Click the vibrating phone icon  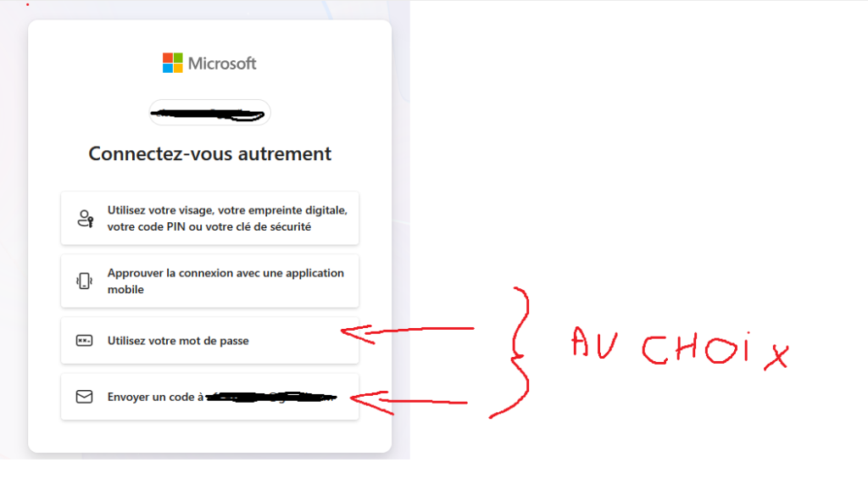click(x=84, y=281)
